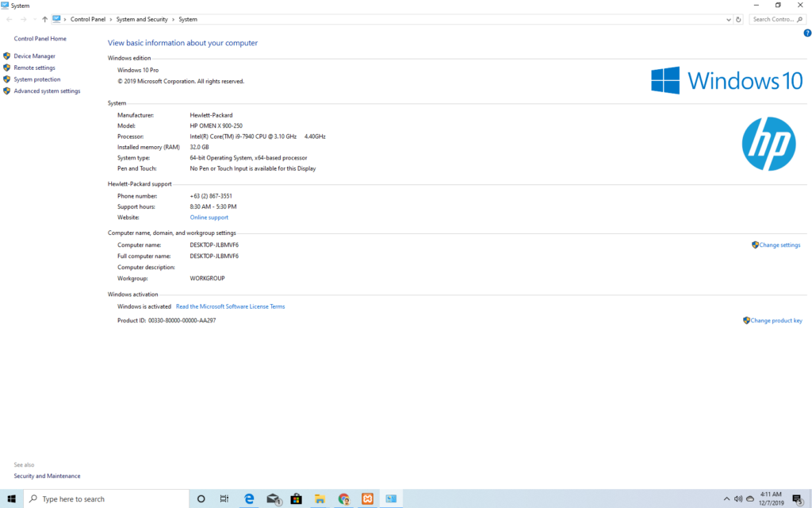Click the shield icon beside Device Manager
This screenshot has width=812, height=508.
coord(6,56)
